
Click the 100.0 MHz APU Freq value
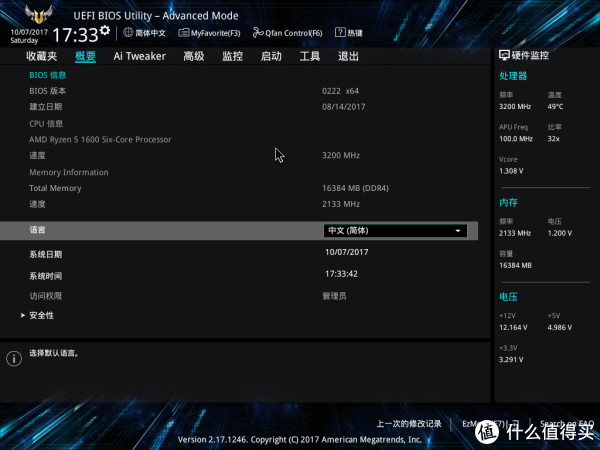coord(516,139)
